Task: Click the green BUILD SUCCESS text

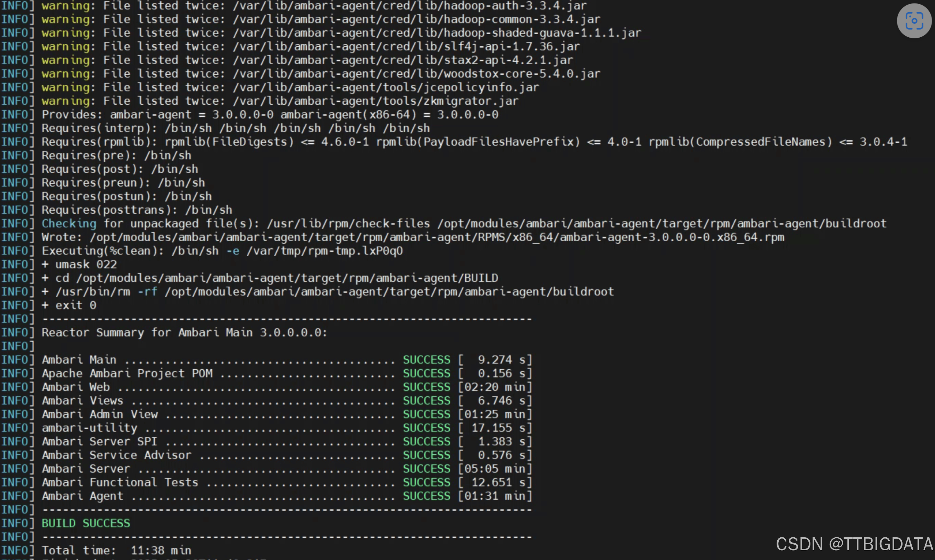Action: [86, 523]
